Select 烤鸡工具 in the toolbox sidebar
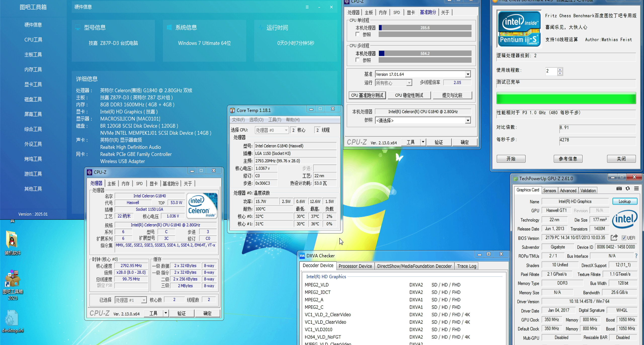The width and height of the screenshot is (644, 345). pyautogui.click(x=33, y=159)
